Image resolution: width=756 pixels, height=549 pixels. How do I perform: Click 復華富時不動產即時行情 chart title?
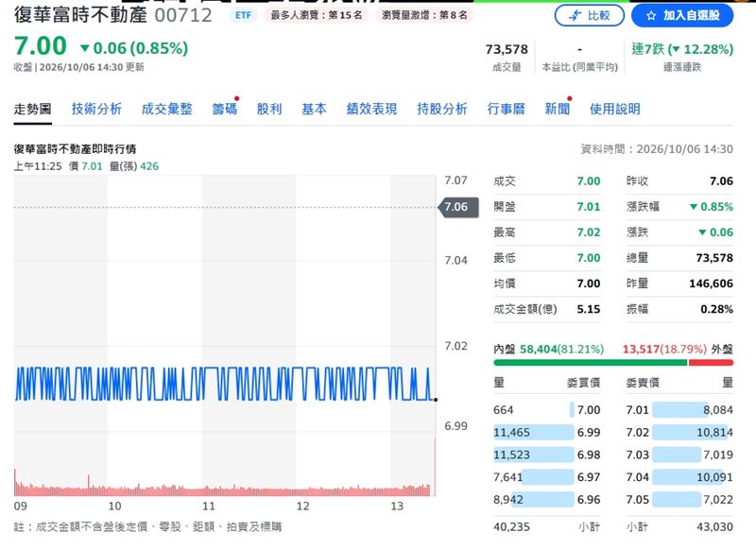[75, 149]
